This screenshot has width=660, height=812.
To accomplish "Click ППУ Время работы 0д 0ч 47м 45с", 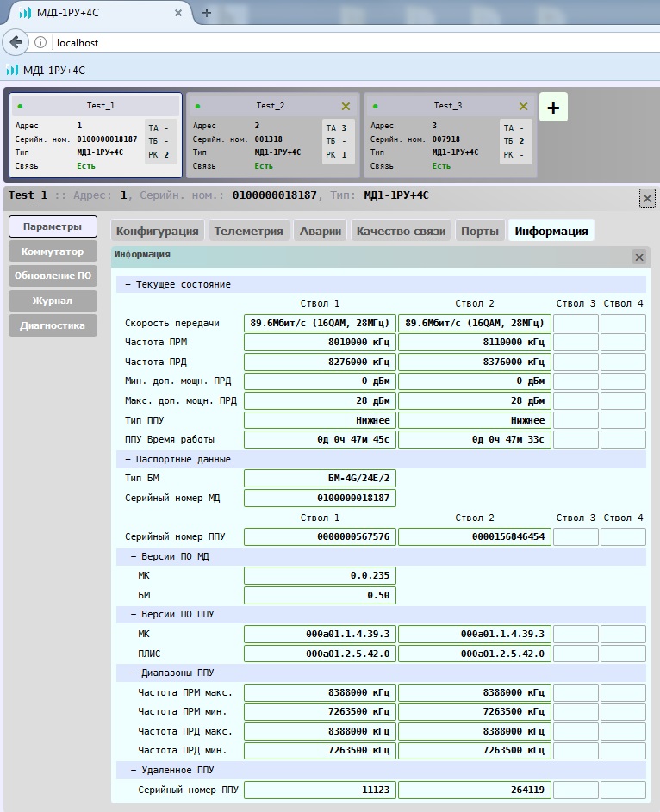I will pyautogui.click(x=320, y=439).
